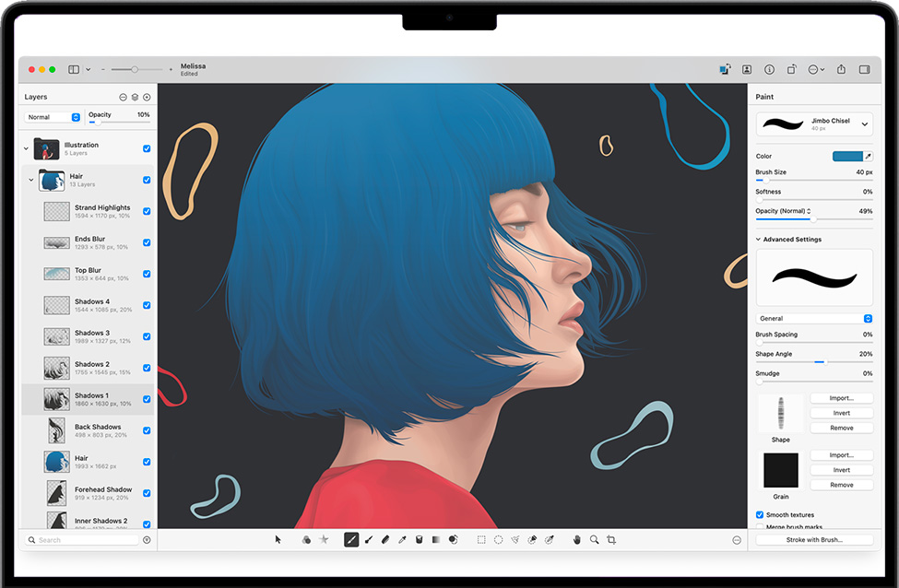Toggle the right sidebar panel icon

pyautogui.click(x=865, y=69)
